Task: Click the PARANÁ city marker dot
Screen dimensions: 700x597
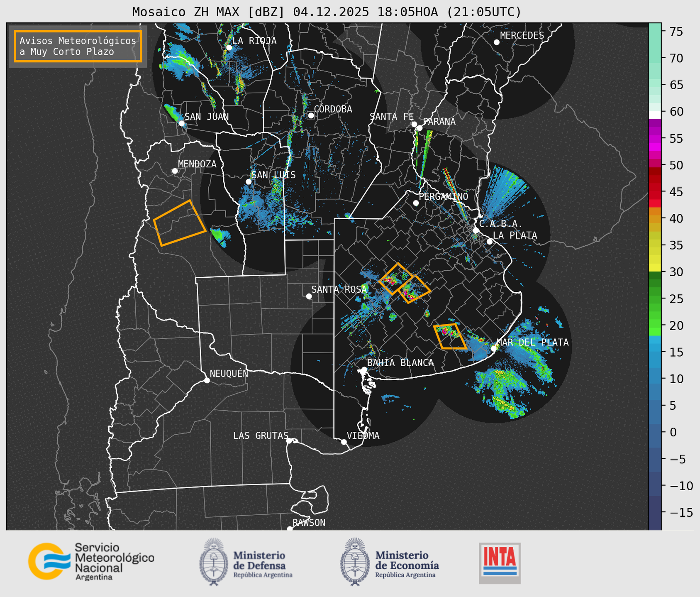Action: [420, 128]
